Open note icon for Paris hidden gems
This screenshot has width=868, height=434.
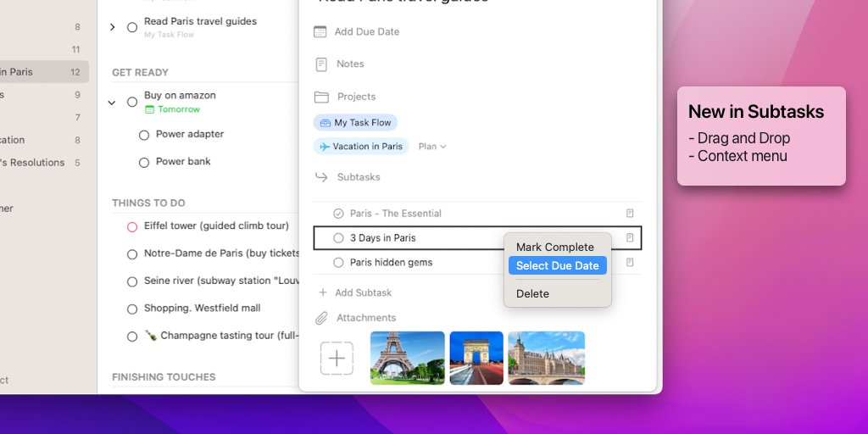(630, 262)
